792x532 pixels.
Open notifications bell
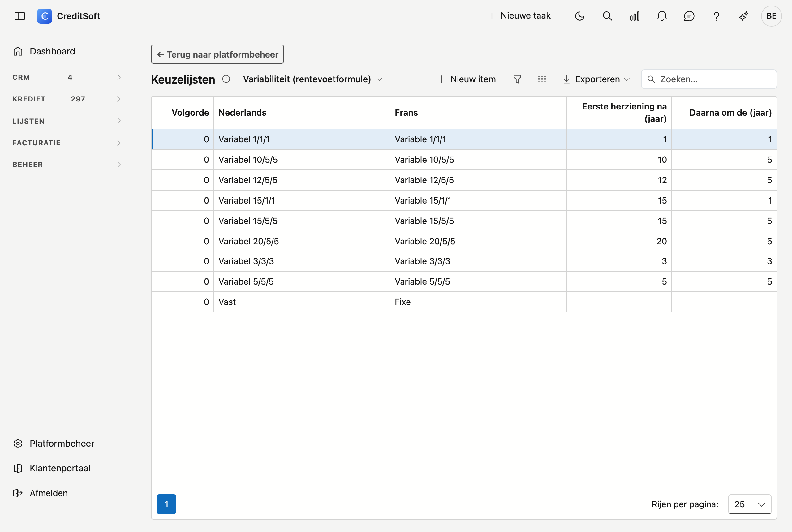pos(662,16)
